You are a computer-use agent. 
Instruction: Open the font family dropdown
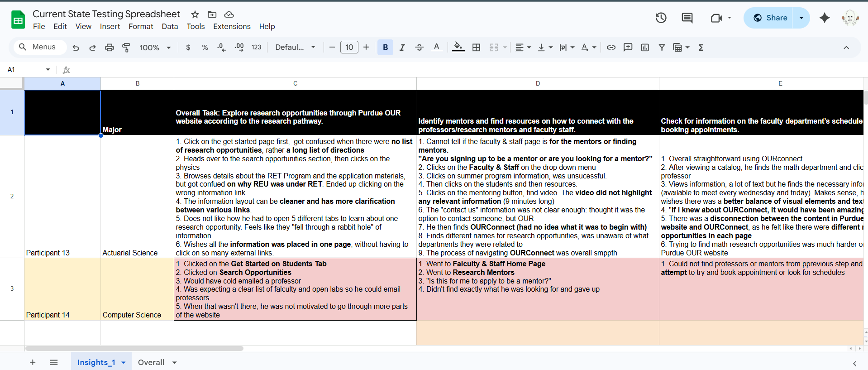pyautogui.click(x=296, y=47)
